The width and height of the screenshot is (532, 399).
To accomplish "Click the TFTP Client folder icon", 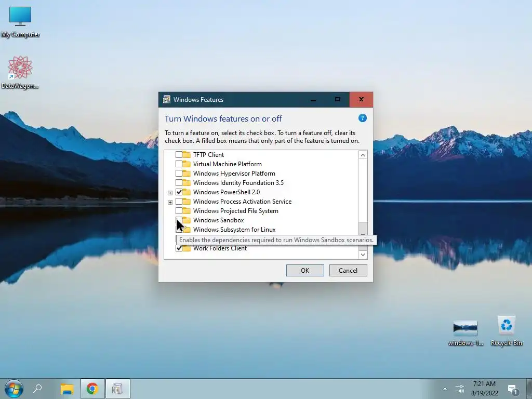I will pyautogui.click(x=187, y=155).
